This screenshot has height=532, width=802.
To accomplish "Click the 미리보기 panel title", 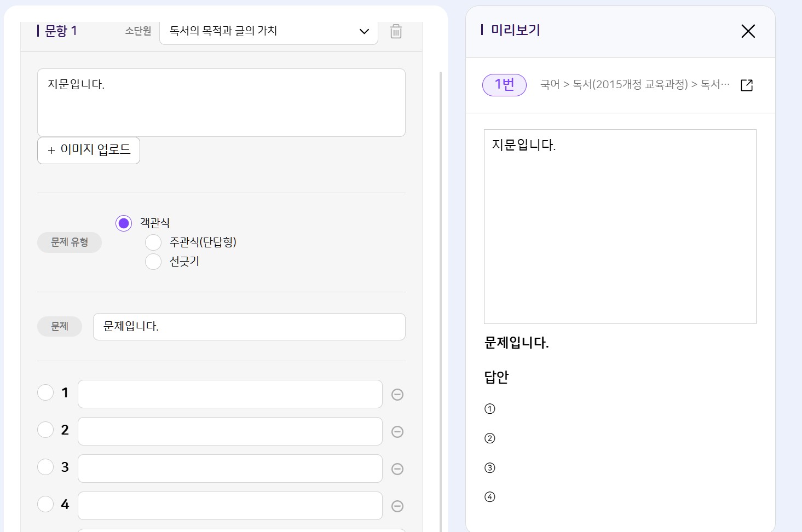I will coord(516,30).
